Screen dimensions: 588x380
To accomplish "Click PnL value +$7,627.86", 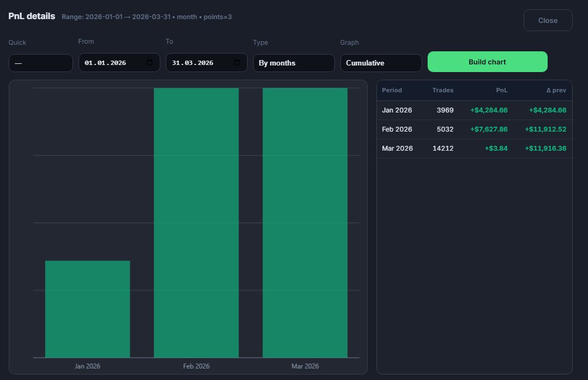I will tap(489, 129).
